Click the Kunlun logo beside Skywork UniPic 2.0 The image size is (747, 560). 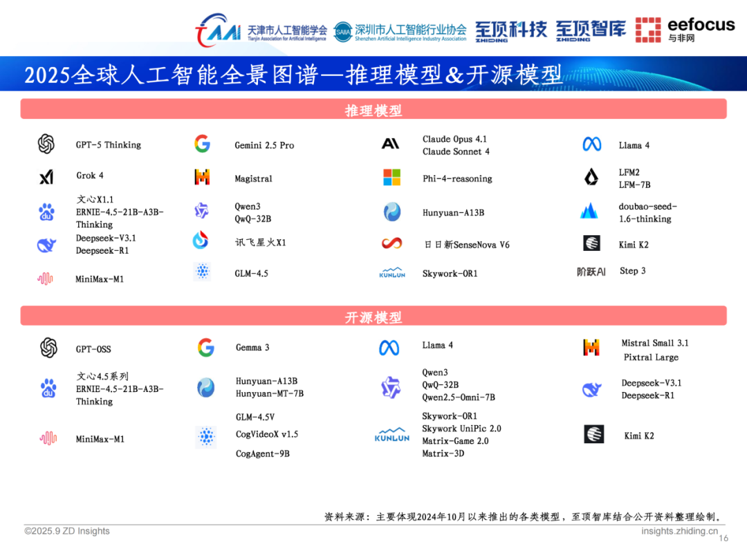(391, 435)
